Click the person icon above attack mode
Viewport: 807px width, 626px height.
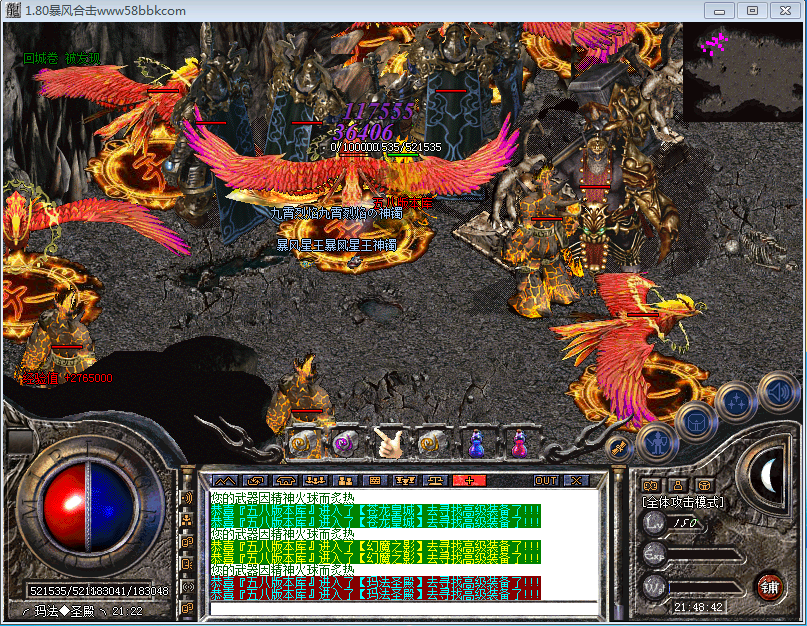(x=678, y=485)
